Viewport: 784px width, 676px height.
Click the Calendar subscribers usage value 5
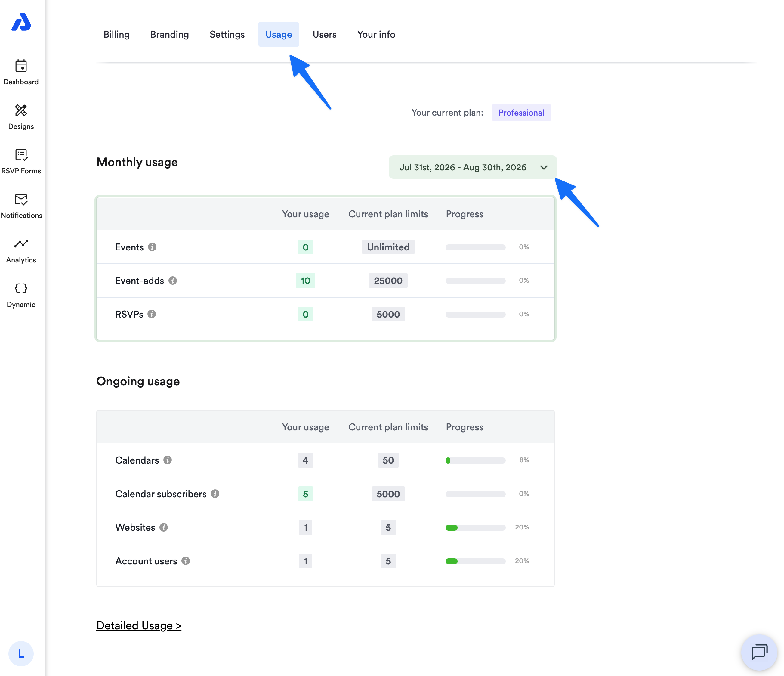tap(305, 494)
